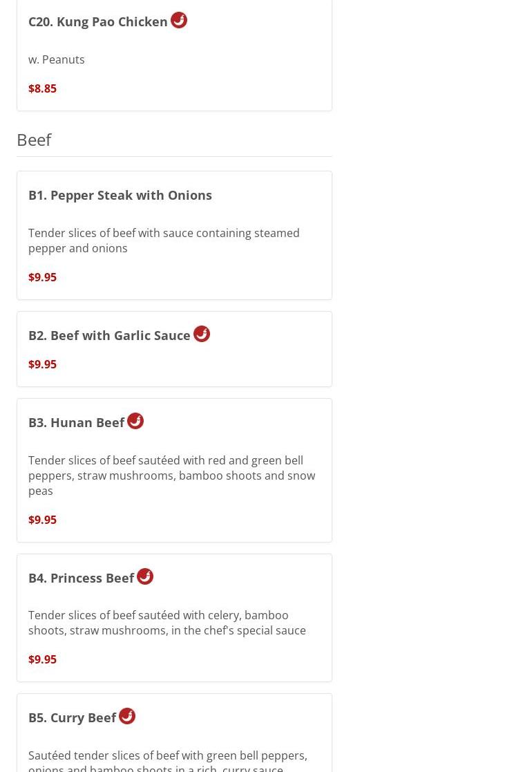Click the spicy indicator icon beside Curry Beef
Viewport: 532px width, 772px height.
[127, 716]
